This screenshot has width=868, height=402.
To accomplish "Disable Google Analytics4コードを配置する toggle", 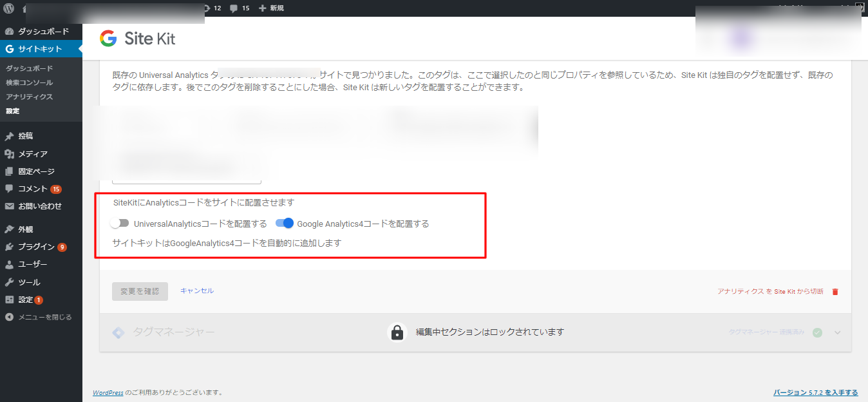I will [285, 224].
